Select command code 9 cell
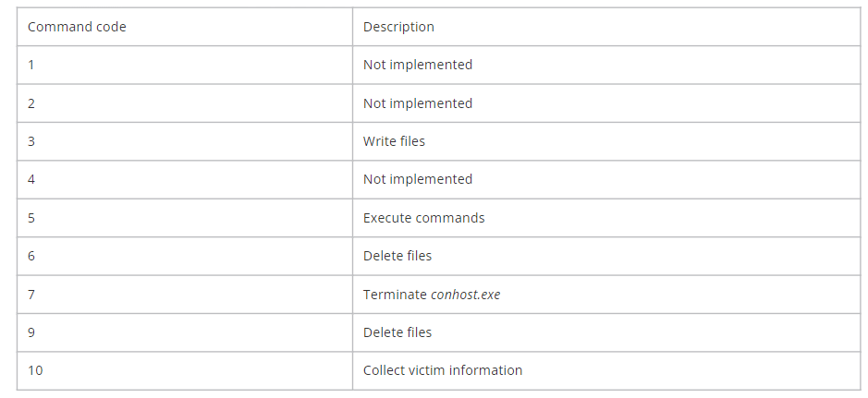Screen dimensions: 868x398 185,332
